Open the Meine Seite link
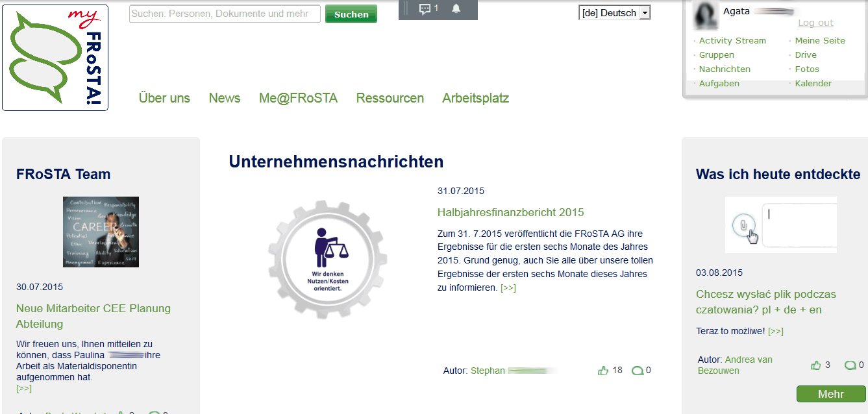 pyautogui.click(x=820, y=40)
